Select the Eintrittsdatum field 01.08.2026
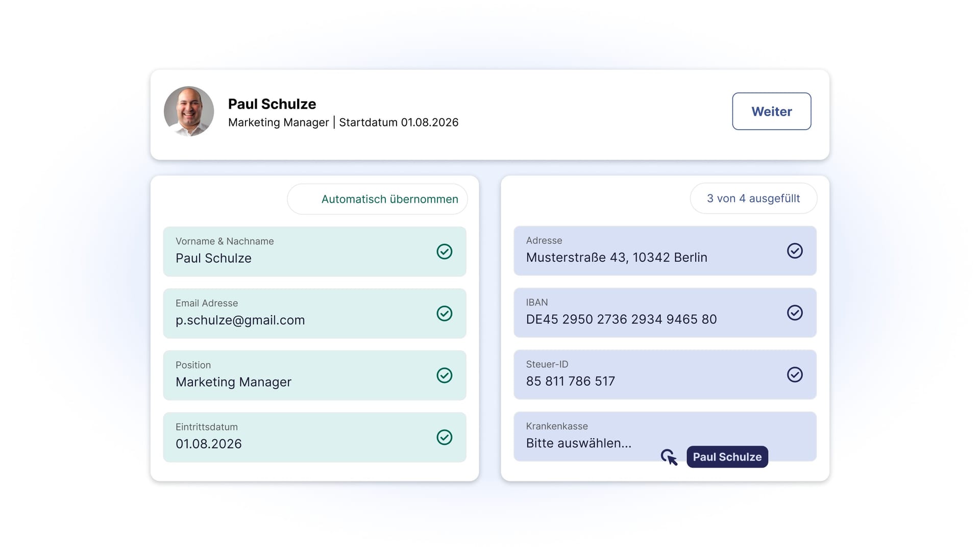The height and width of the screenshot is (551, 980). coord(314,437)
